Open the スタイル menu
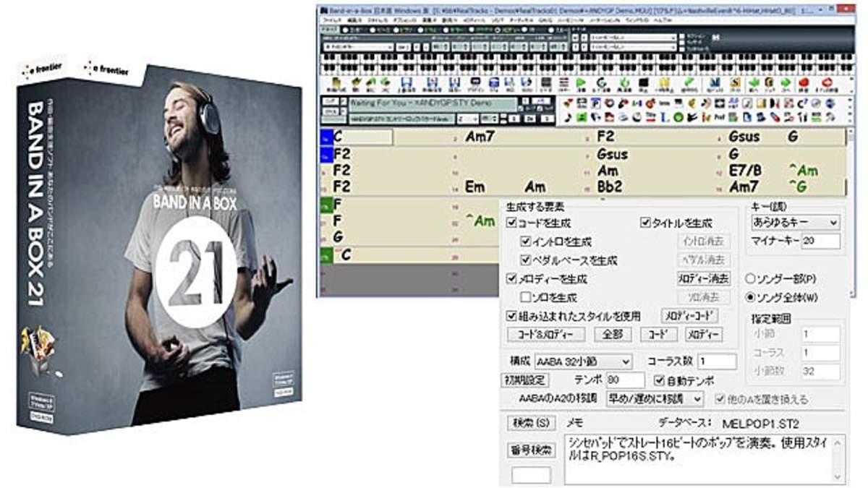868x488 pixels. 377,21
